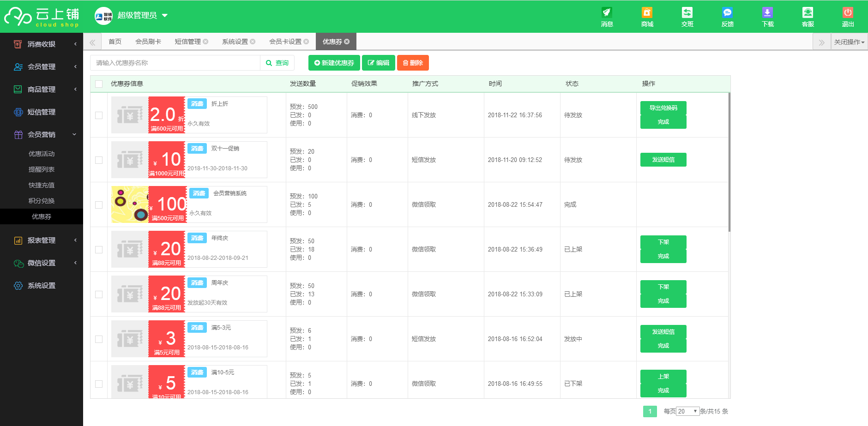Click the 云上铺 cloud shop logo
Image resolution: width=868 pixels, height=426 pixels.
[x=42, y=17]
